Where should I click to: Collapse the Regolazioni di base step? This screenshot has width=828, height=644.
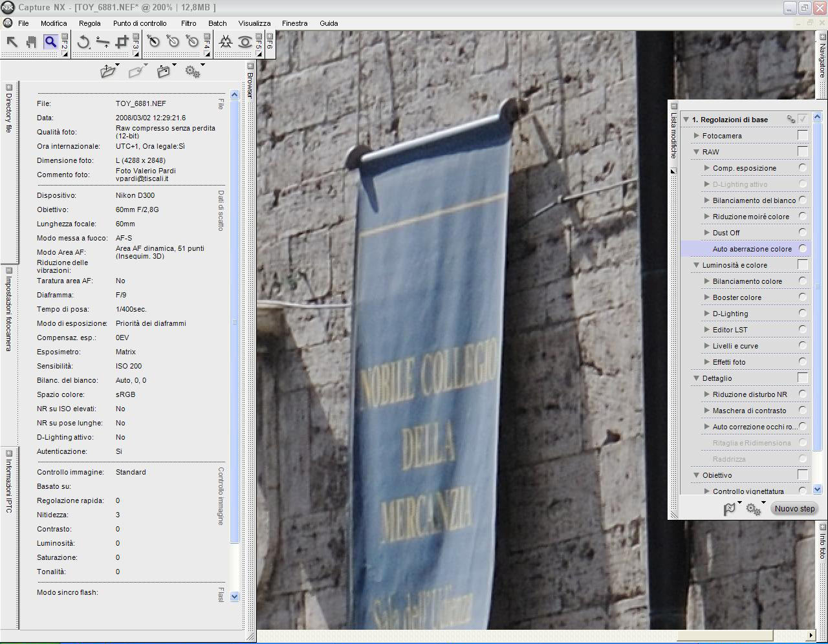pyautogui.click(x=686, y=120)
